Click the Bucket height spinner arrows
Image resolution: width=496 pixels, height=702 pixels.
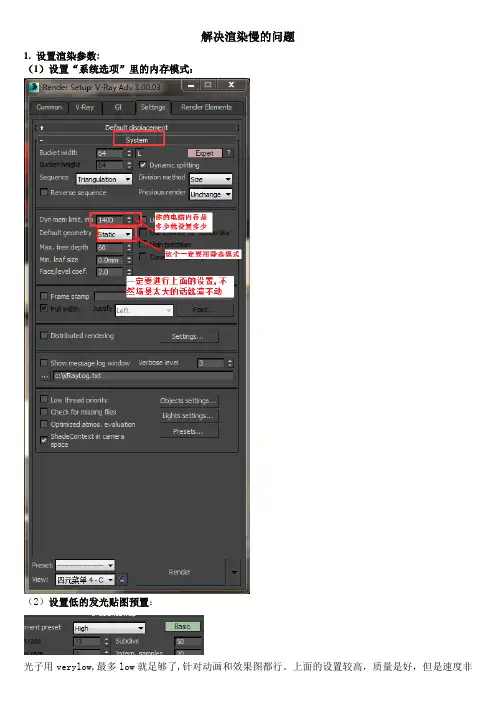click(x=129, y=165)
